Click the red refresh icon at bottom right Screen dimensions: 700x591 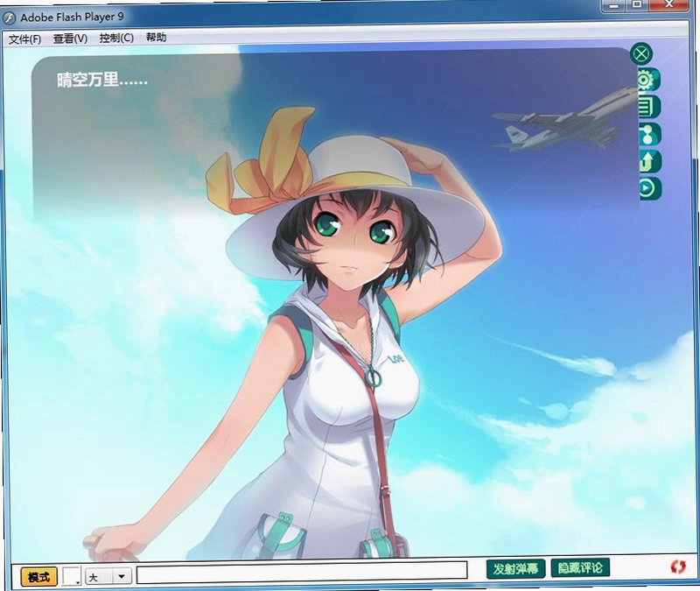coord(677,566)
